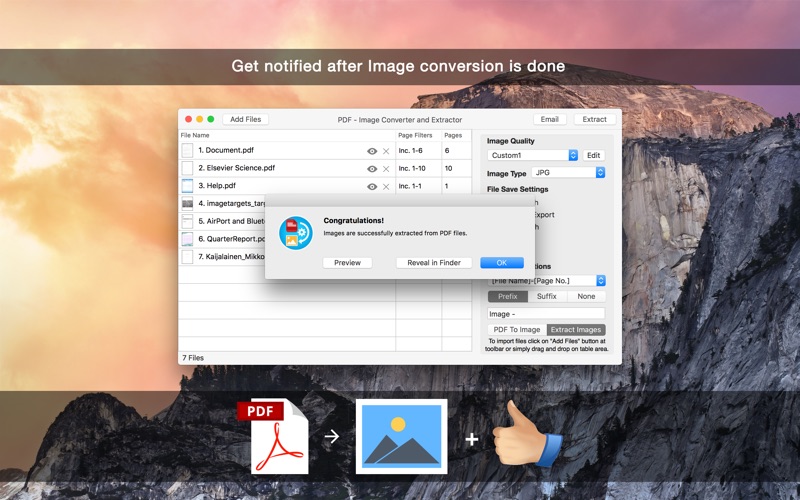
Task: Open the File Name-Page No. naming dropdown
Action: 546,281
